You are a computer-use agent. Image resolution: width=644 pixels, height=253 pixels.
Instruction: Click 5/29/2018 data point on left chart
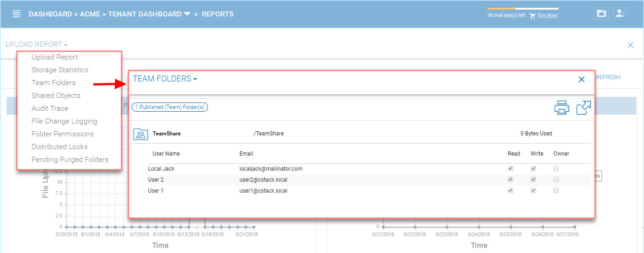(x=66, y=226)
